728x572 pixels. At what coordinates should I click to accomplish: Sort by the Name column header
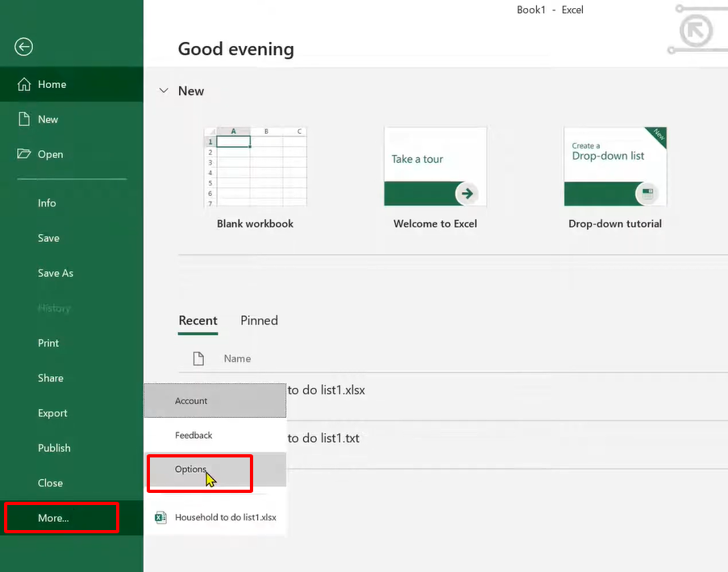237,358
